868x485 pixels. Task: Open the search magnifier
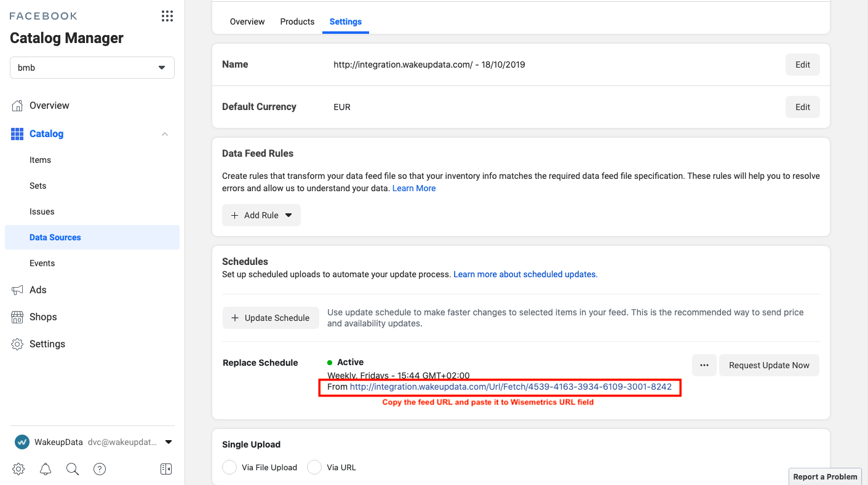click(x=73, y=469)
